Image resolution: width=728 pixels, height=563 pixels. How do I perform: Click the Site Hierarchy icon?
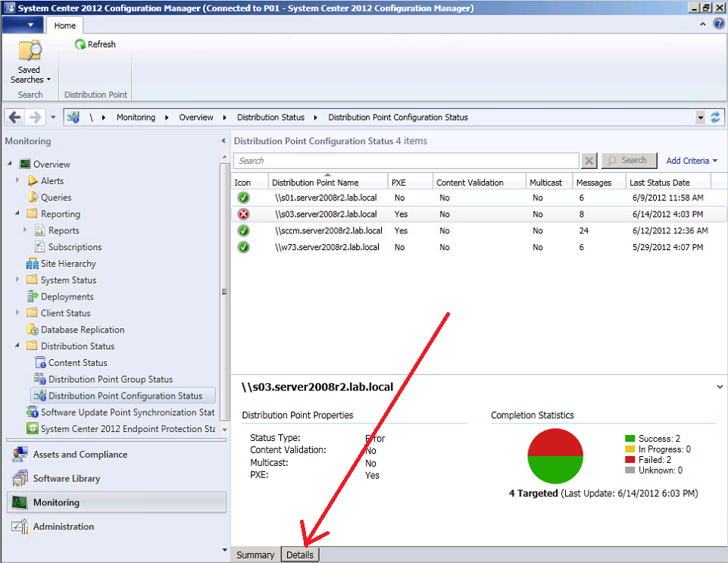(x=32, y=264)
